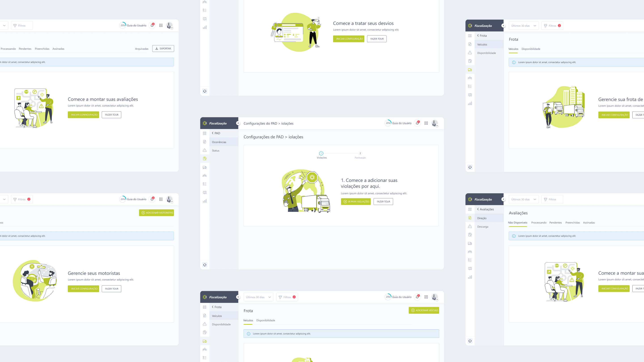Select the Arquivadas tab
644x362 pixels.
[x=142, y=49]
